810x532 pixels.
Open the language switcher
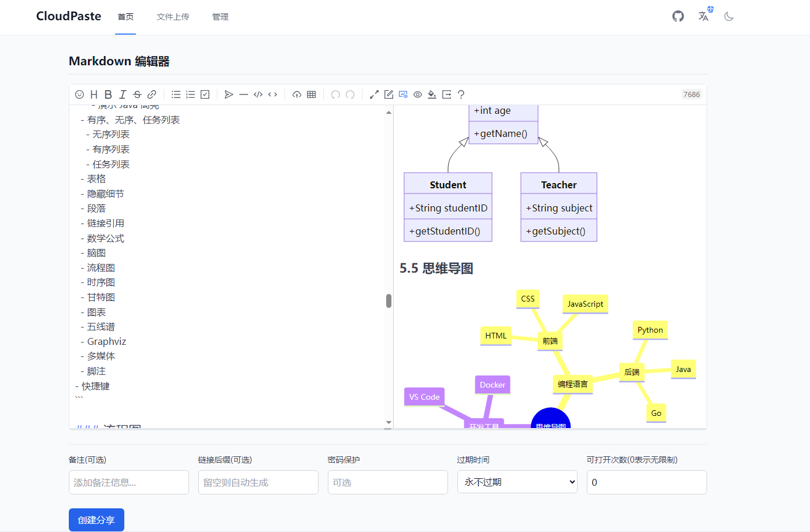(704, 16)
